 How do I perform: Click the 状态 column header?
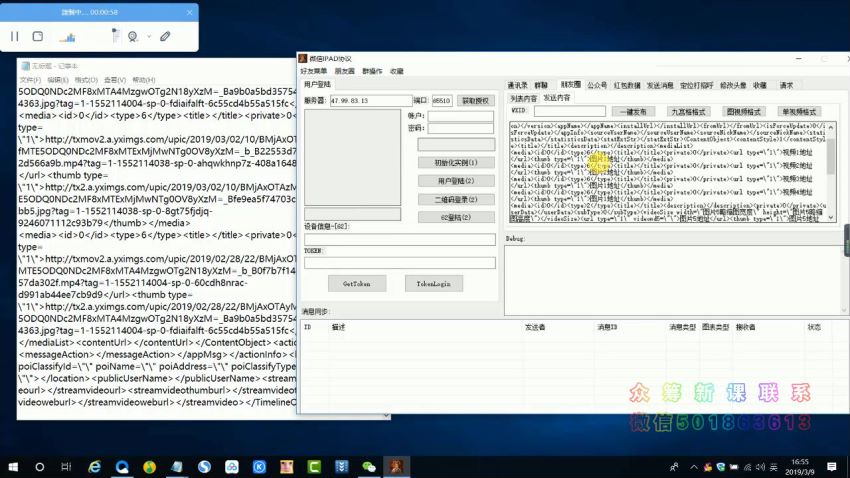(814, 327)
